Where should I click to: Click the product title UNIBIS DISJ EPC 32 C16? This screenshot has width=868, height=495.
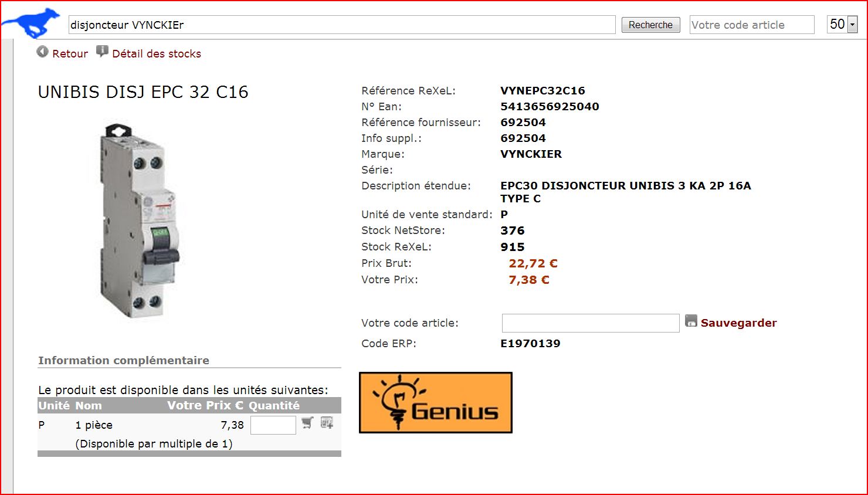pos(143,92)
